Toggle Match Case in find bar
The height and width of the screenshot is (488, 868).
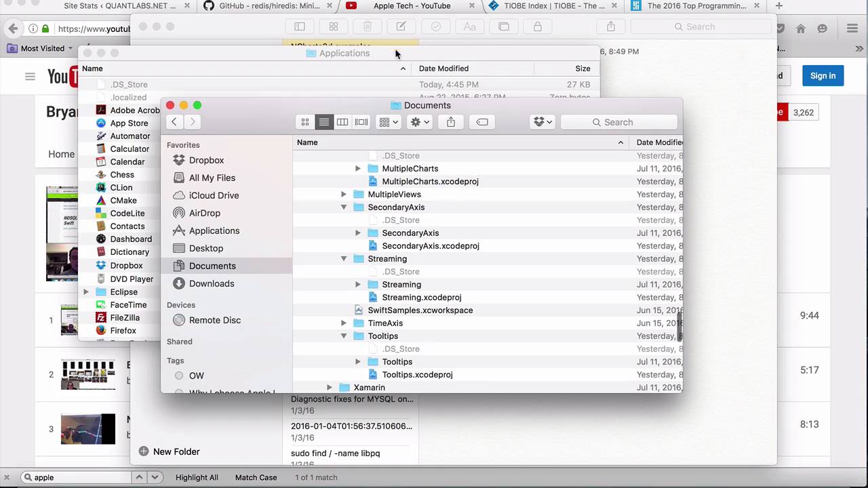[x=256, y=477]
